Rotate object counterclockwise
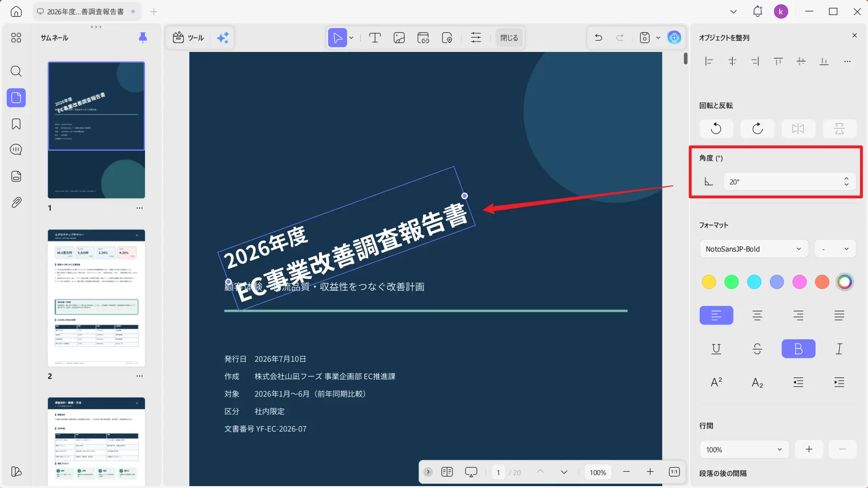Image resolution: width=868 pixels, height=488 pixels. [716, 128]
